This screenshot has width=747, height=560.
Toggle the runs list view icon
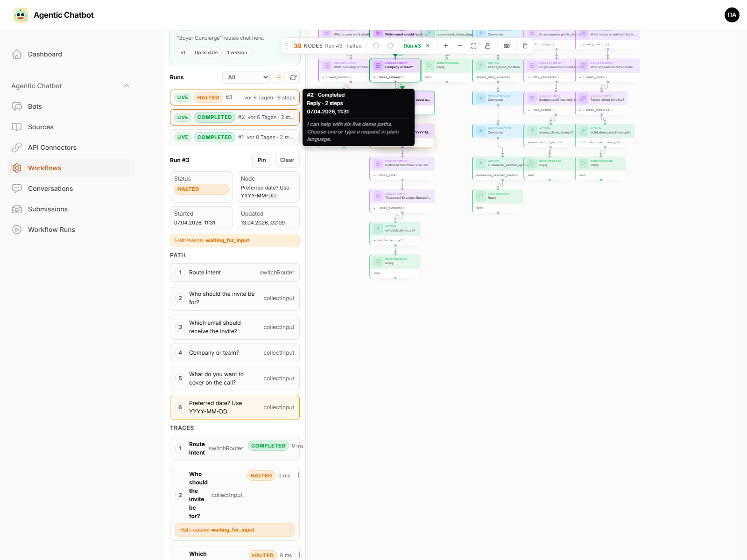tap(278, 77)
